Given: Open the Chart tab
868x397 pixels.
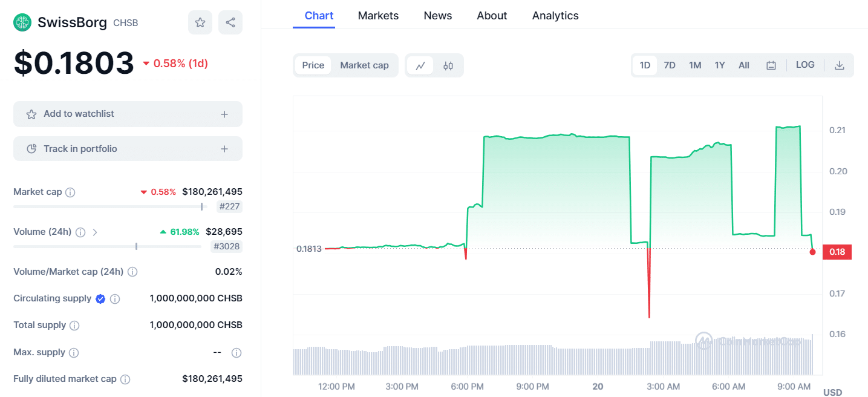Looking at the screenshot, I should (319, 16).
